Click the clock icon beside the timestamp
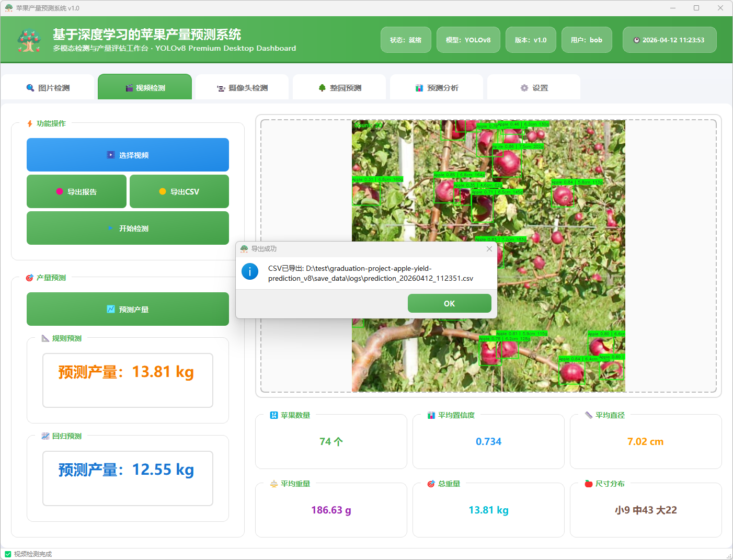Image resolution: width=733 pixels, height=560 pixels. pyautogui.click(x=636, y=40)
